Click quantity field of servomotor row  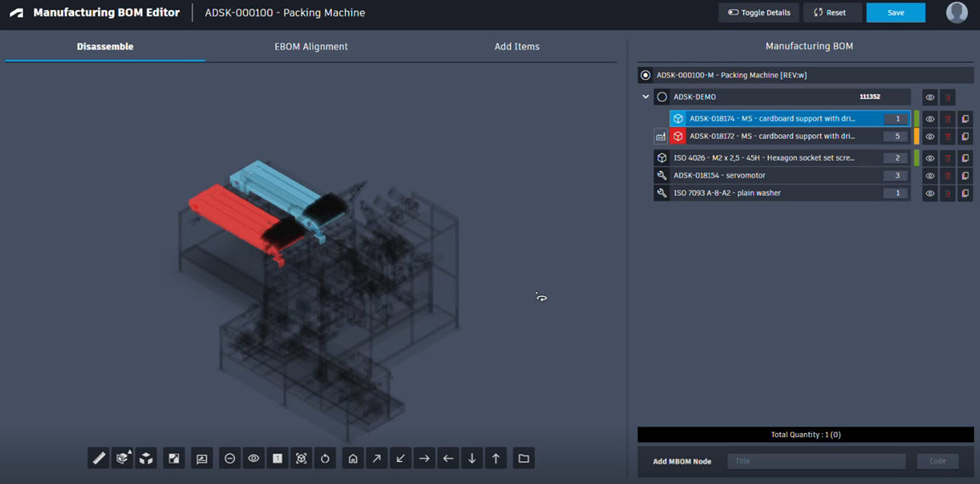pos(896,176)
